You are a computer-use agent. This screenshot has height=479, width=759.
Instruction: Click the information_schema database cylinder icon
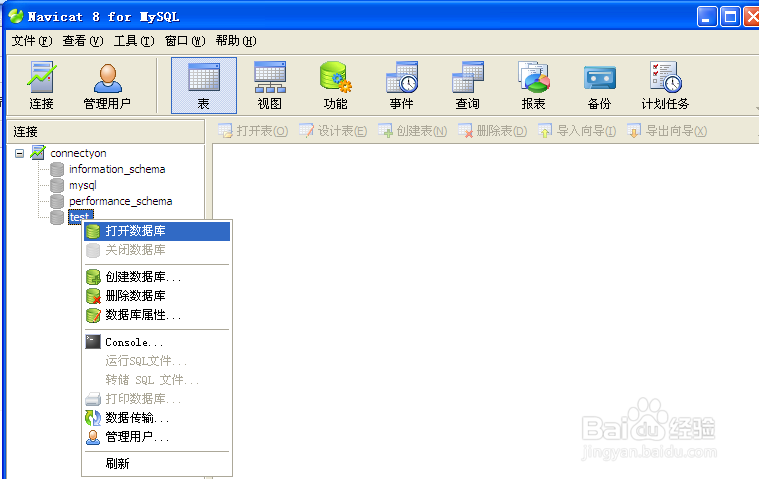(x=57, y=169)
